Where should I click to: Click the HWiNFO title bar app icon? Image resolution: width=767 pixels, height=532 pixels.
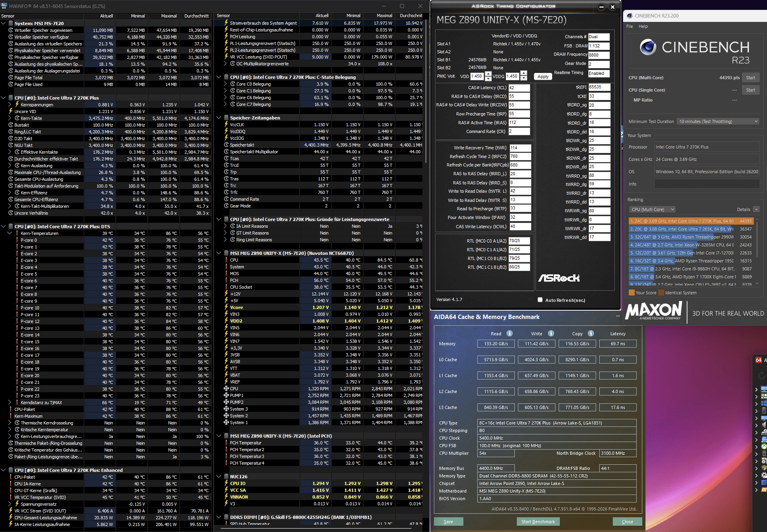coord(4,6)
